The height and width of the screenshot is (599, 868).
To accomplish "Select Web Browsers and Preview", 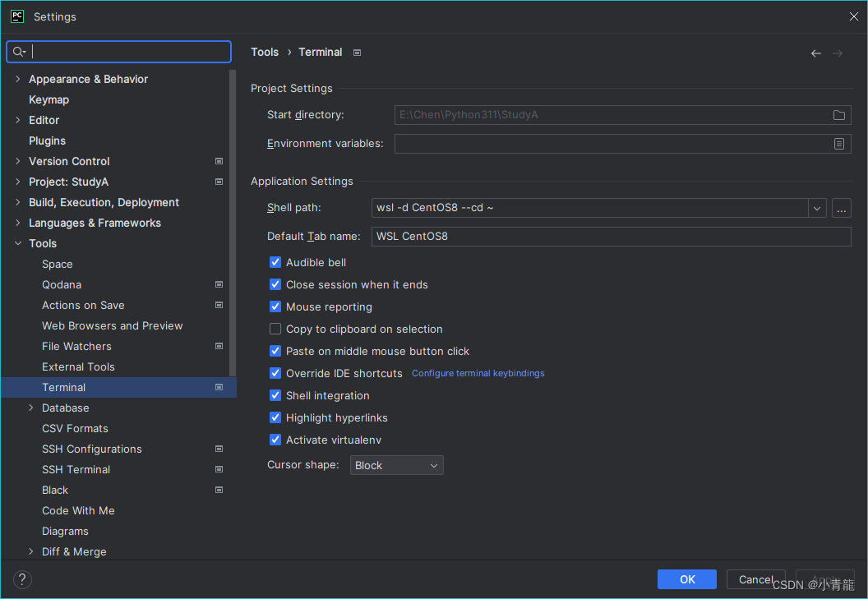I will tap(113, 325).
